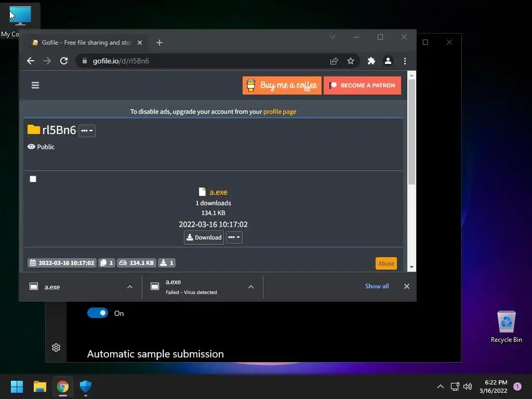
Task: Open the profile page link
Action: coord(280,112)
